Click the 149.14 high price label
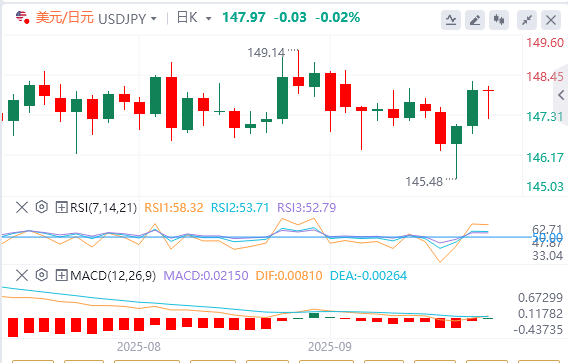 tap(266, 53)
